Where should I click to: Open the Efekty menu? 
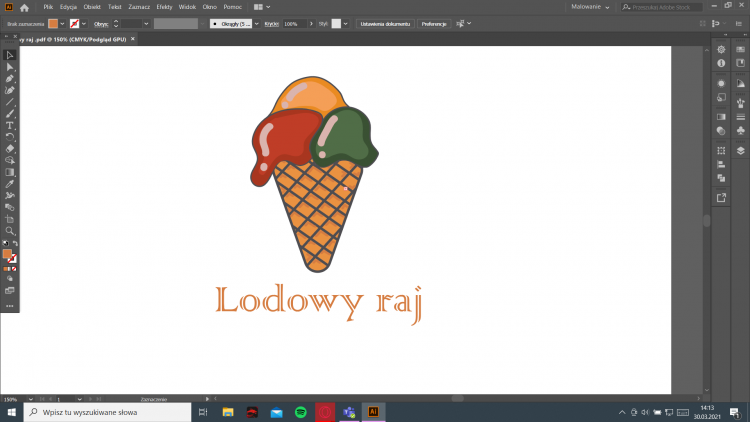[164, 7]
